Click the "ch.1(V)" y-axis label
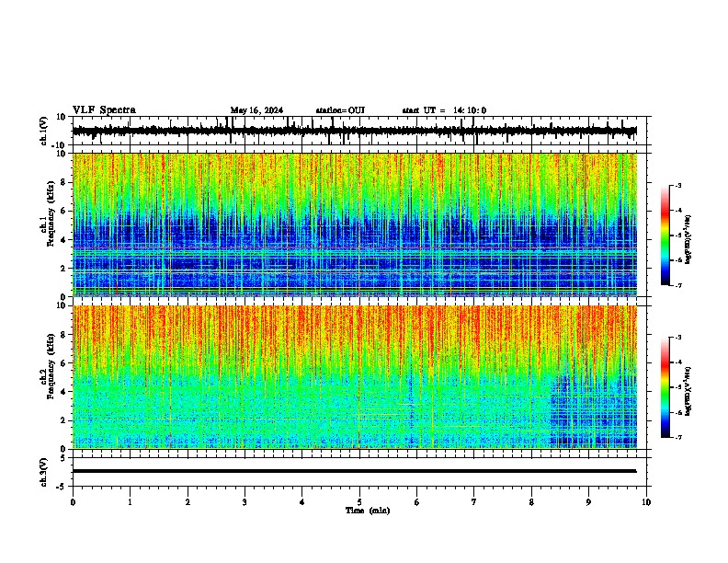This screenshot has width=728, height=563. 44,131
